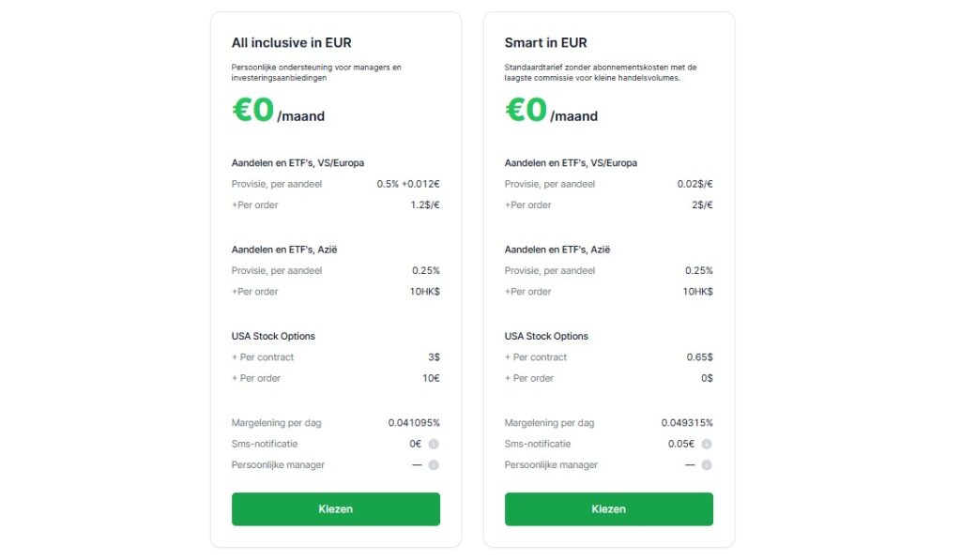
Task: Click info icon beside Sms-notificatie in All inclusive
Action: 434,444
